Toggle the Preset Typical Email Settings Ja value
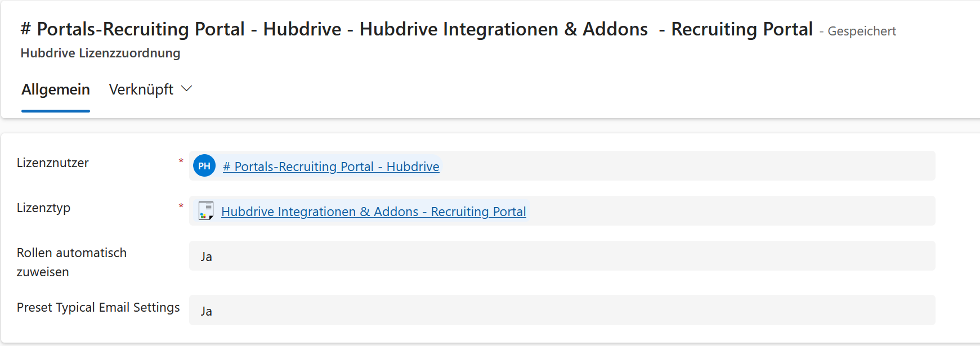The image size is (980, 346). click(x=562, y=310)
